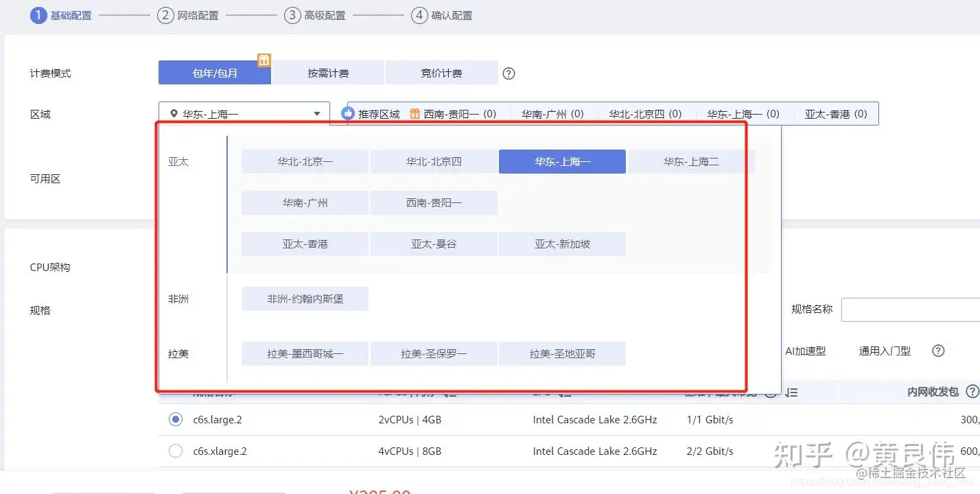Choose 拉美-墨西哥城一 region option
The height and width of the screenshot is (494, 980).
click(x=305, y=354)
